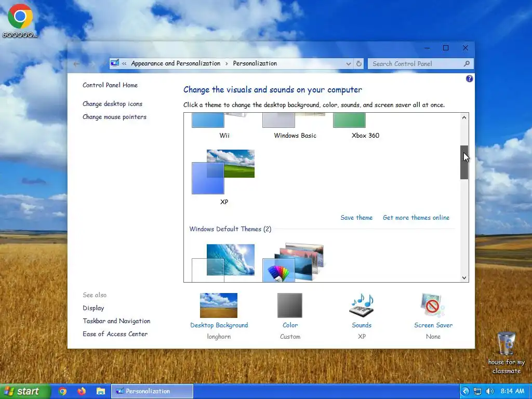Open Change mouse pointers link
532x399 pixels.
point(114,117)
